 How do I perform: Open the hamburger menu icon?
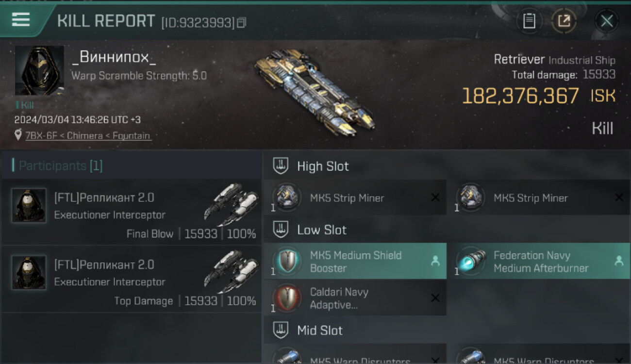click(x=21, y=20)
